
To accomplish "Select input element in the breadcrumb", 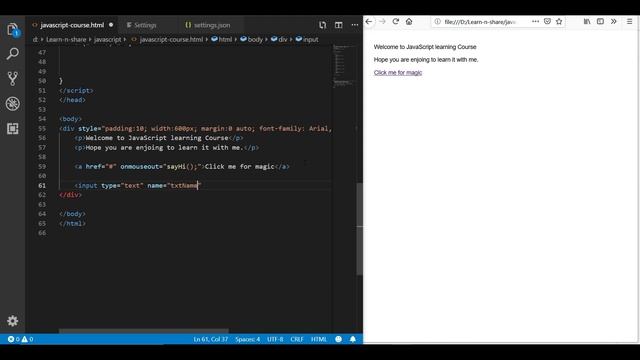I will click(x=310, y=40).
